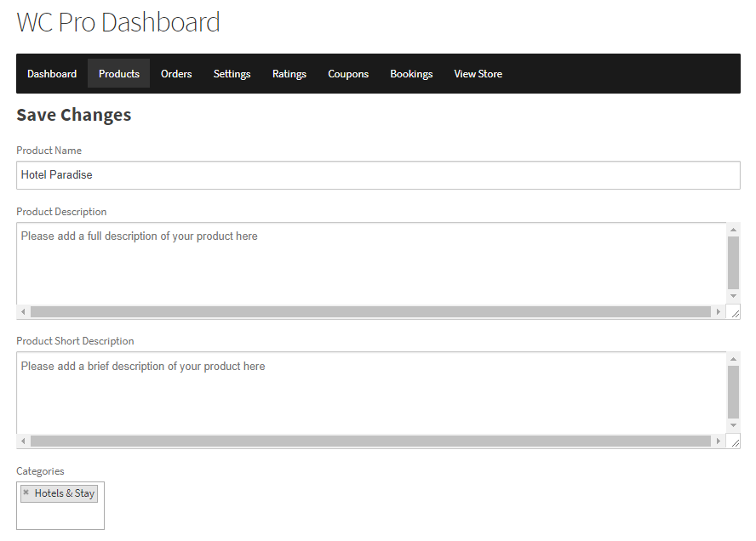
Task: Click the up arrow of Short Description scrollbar
Action: [x=734, y=357]
